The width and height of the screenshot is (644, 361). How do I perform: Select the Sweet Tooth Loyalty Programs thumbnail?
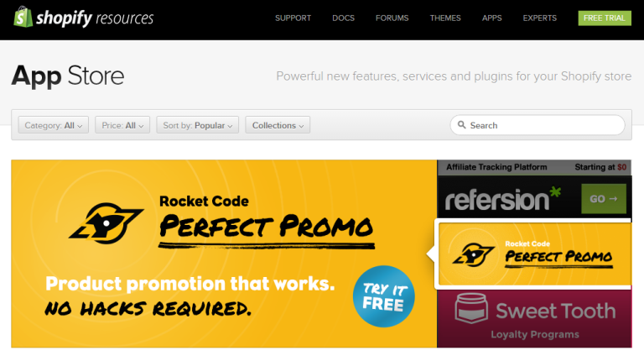coord(534,318)
